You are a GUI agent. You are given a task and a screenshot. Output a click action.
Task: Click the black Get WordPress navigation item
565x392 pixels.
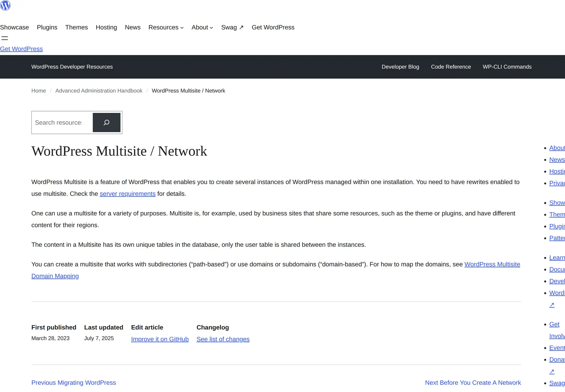click(x=273, y=27)
